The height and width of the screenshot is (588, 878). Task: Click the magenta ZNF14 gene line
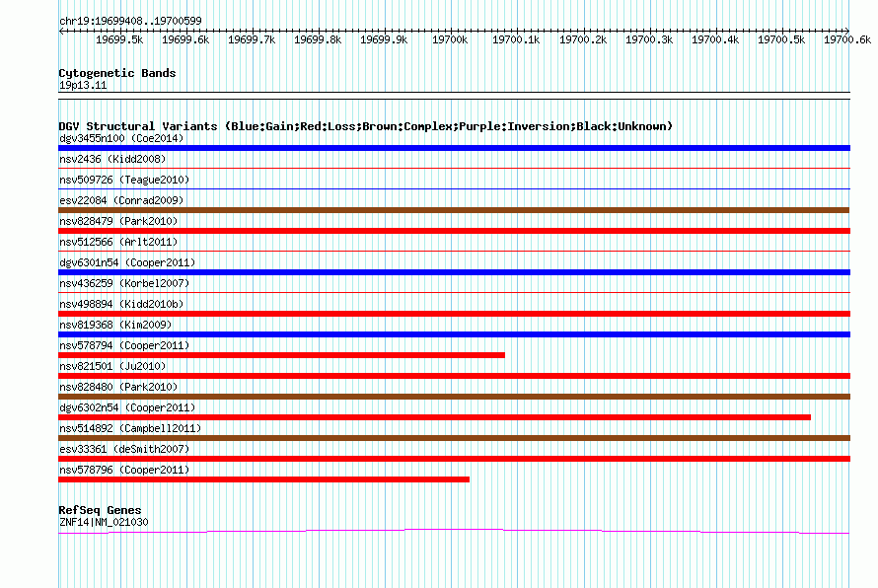(x=454, y=531)
